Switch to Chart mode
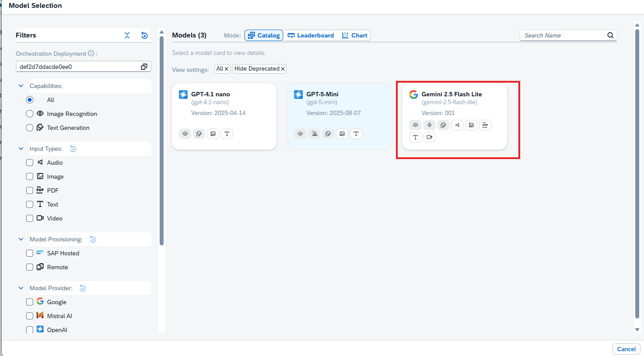Image resolution: width=644 pixels, height=356 pixels. click(355, 35)
